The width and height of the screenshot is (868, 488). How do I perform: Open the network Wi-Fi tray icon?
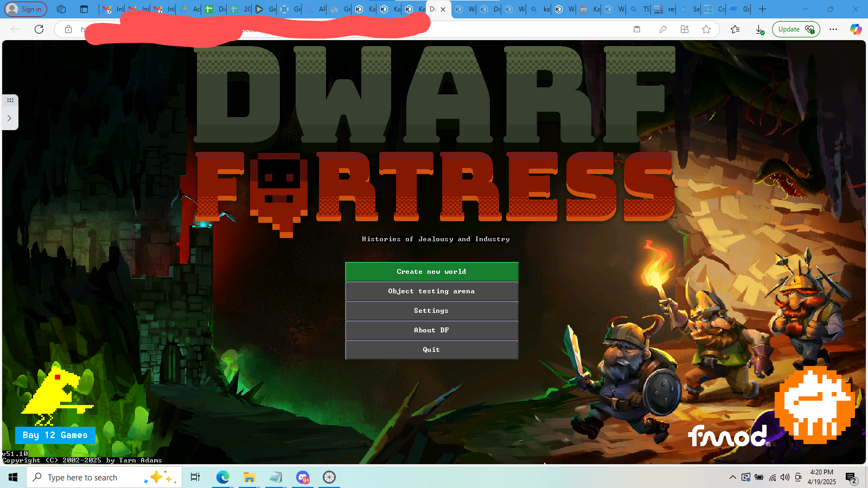click(772, 477)
